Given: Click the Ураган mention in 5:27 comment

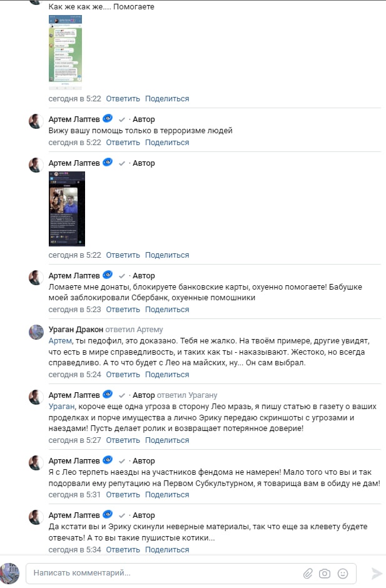Looking at the screenshot, I should coord(61,407).
